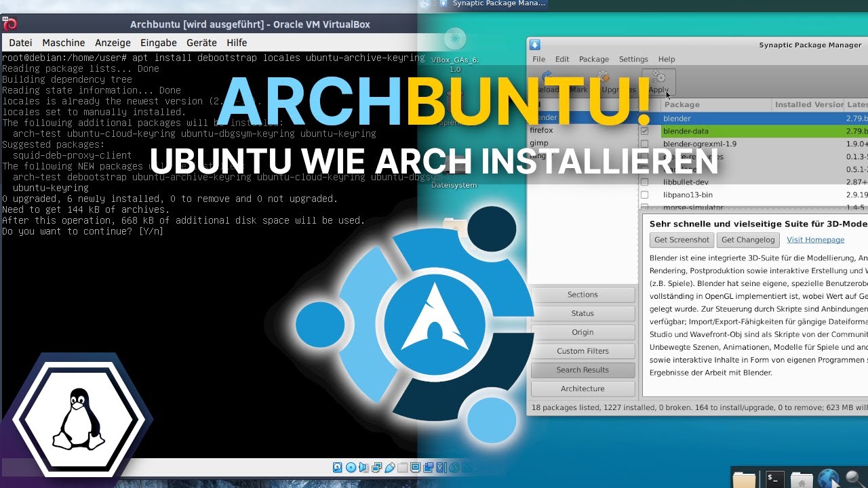Open the Edit menu in Synaptic
Screen dimensions: 868x488
pyautogui.click(x=562, y=59)
